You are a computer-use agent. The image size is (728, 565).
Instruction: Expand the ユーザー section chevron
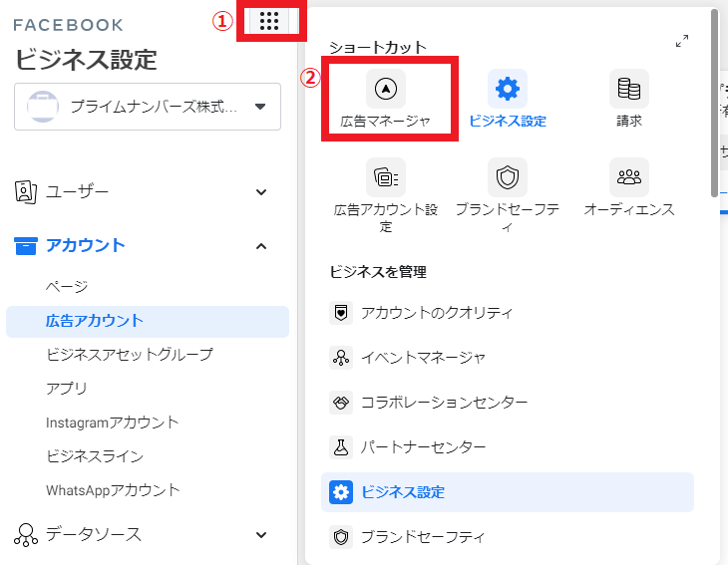pos(261,192)
